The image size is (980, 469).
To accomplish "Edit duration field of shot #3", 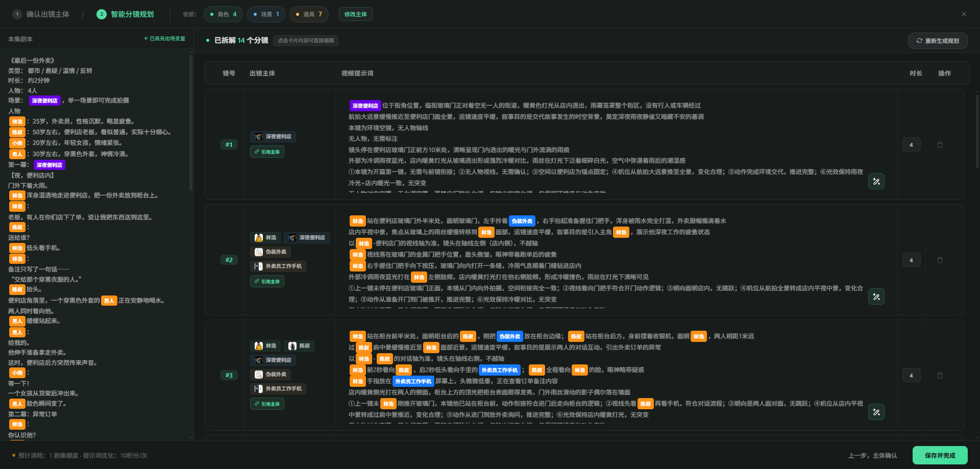I will pos(911,376).
